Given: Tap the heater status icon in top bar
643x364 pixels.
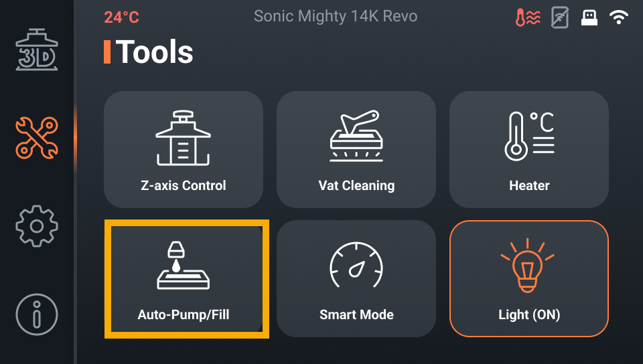Looking at the screenshot, I should point(528,18).
